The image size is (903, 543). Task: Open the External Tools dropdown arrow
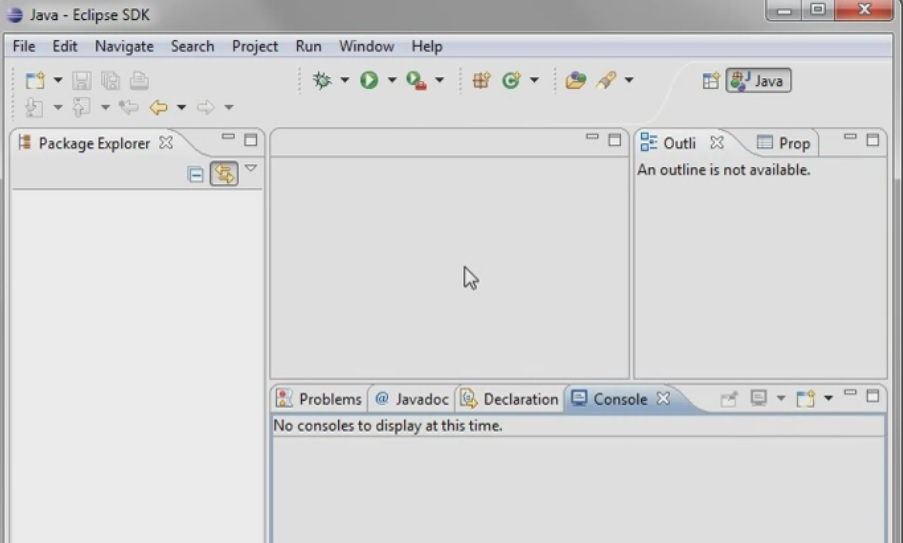click(439, 80)
